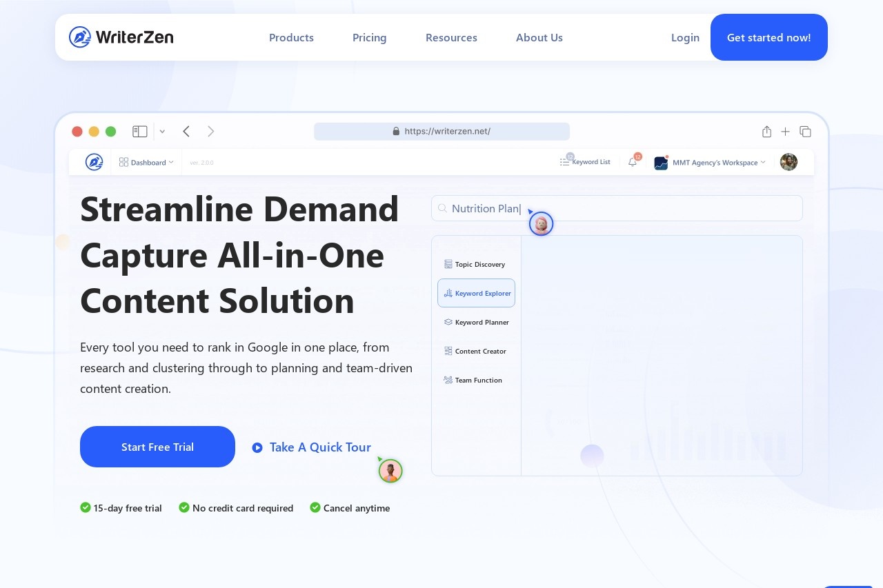Open the MMT Agency's Workspace dropdown
Image resolution: width=883 pixels, height=588 pixels.
tap(710, 163)
